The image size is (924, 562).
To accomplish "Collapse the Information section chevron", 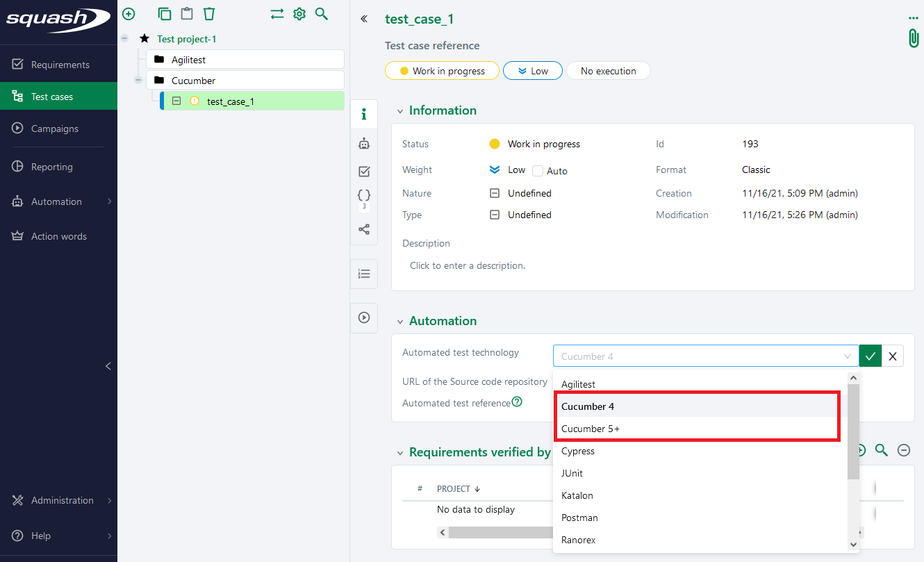I will (x=399, y=111).
